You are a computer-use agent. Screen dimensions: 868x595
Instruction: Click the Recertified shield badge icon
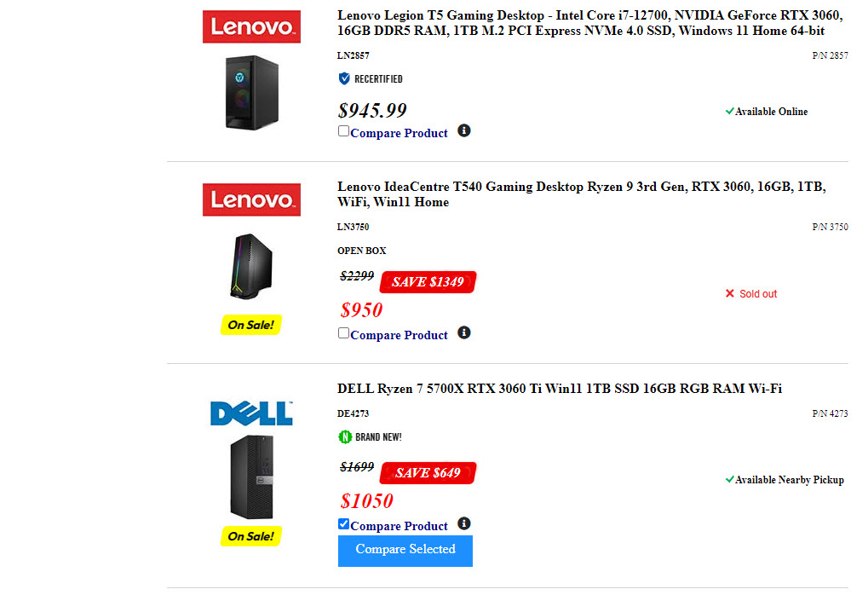click(344, 78)
